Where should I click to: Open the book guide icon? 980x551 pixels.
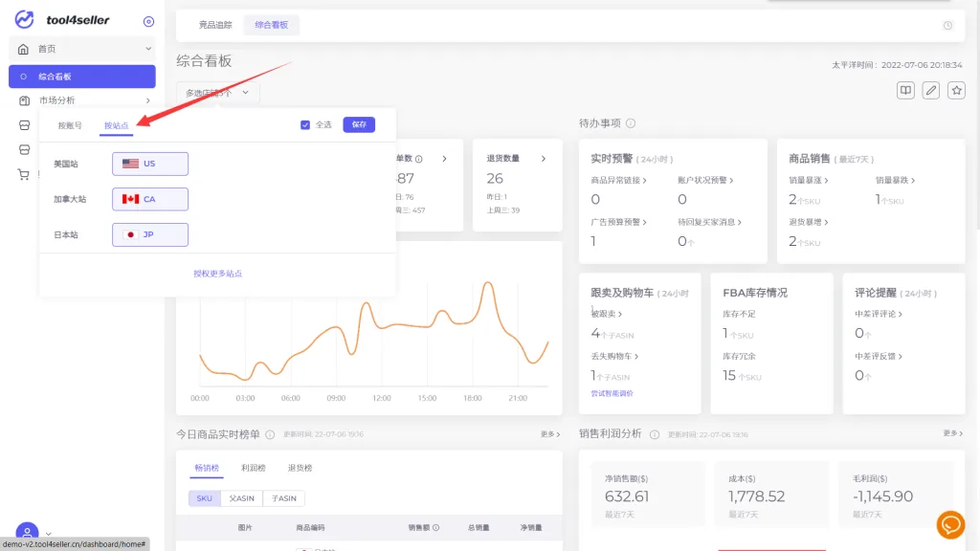905,91
